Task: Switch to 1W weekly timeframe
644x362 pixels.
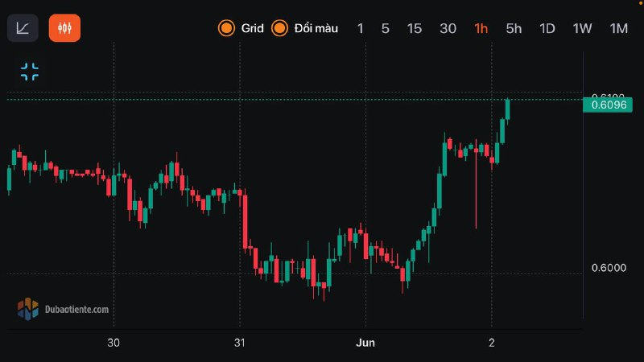Action: pos(582,28)
